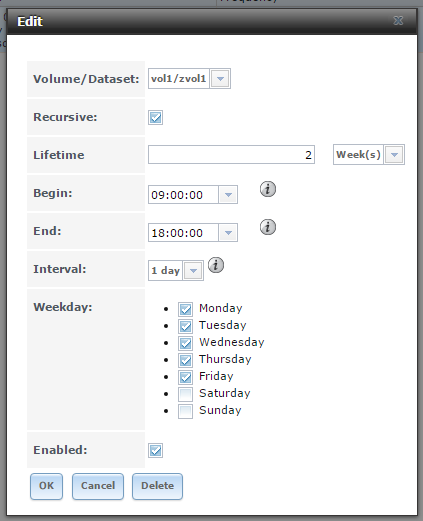This screenshot has width=423, height=521.
Task: Uncheck the Enabled checkbox
Action: pyautogui.click(x=155, y=450)
